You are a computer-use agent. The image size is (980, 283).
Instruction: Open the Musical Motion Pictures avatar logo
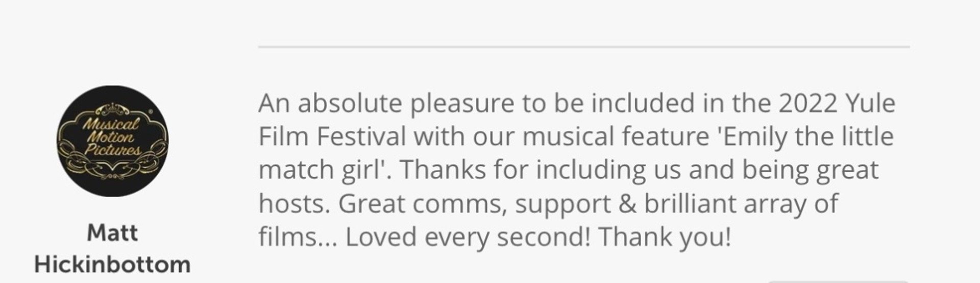112,141
